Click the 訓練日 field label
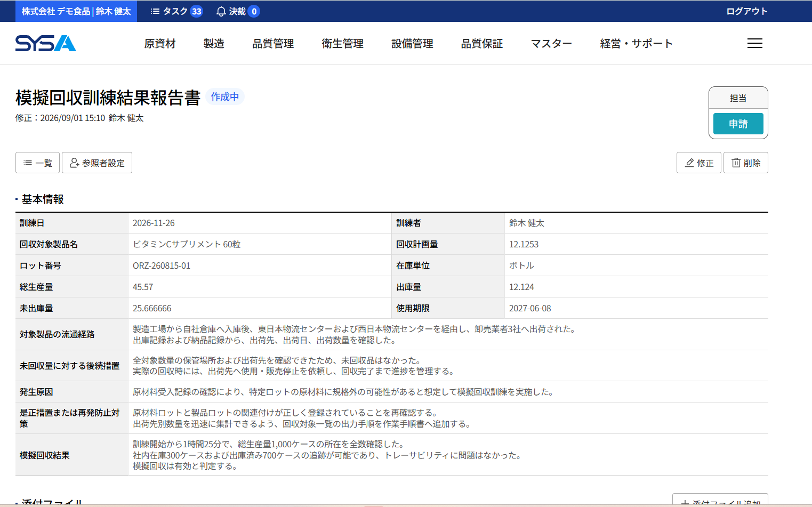Viewport: 812px width, 507px height. pyautogui.click(x=32, y=223)
